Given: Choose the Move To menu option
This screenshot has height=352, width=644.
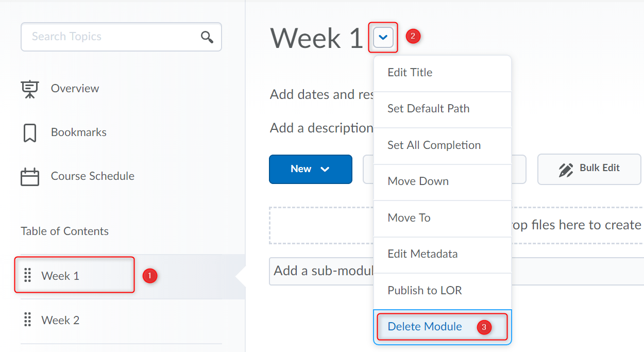Looking at the screenshot, I should pos(409,218).
